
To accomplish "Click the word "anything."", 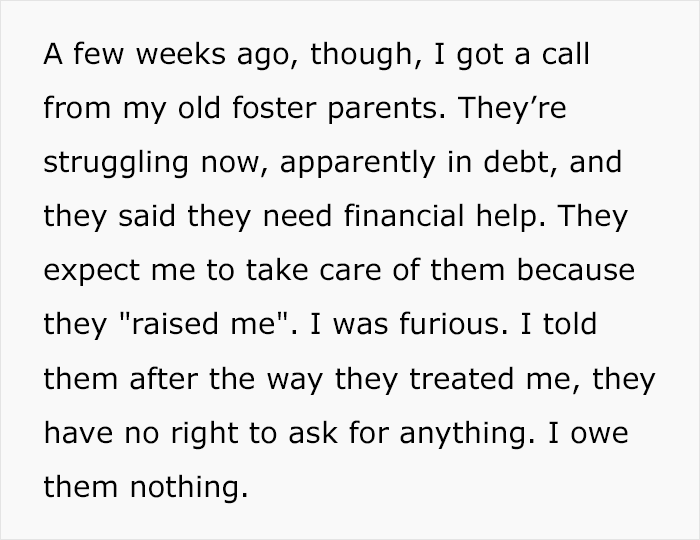I will (467, 434).
